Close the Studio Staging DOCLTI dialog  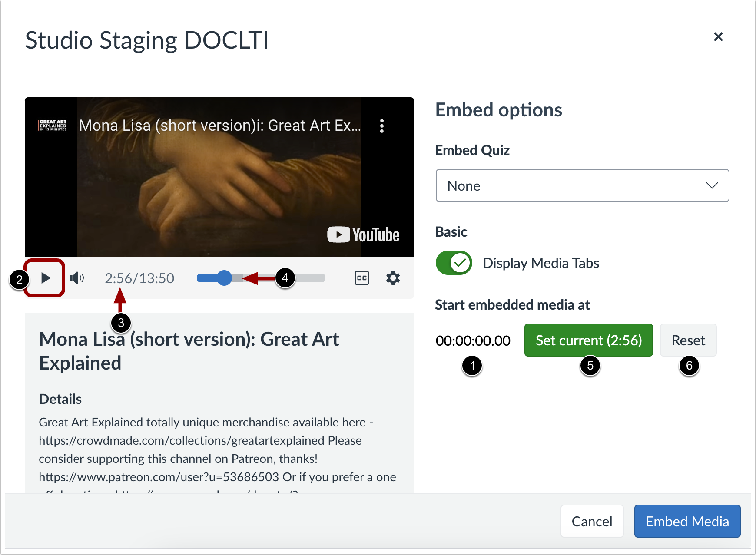718,37
